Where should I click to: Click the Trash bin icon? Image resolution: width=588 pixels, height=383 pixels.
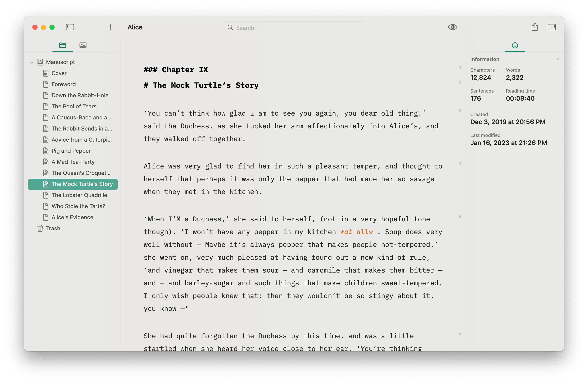point(40,229)
